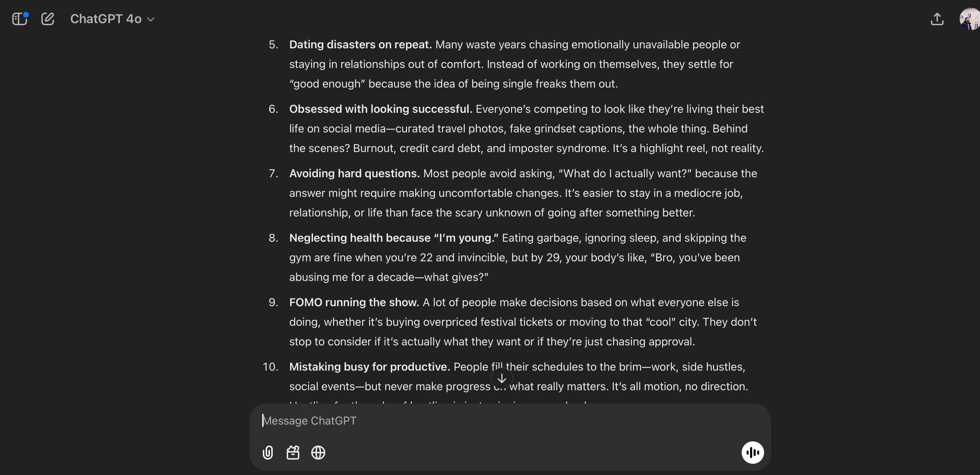Click the "Dating disasters on repeat." heading
This screenshot has width=980, height=475.
click(360, 44)
